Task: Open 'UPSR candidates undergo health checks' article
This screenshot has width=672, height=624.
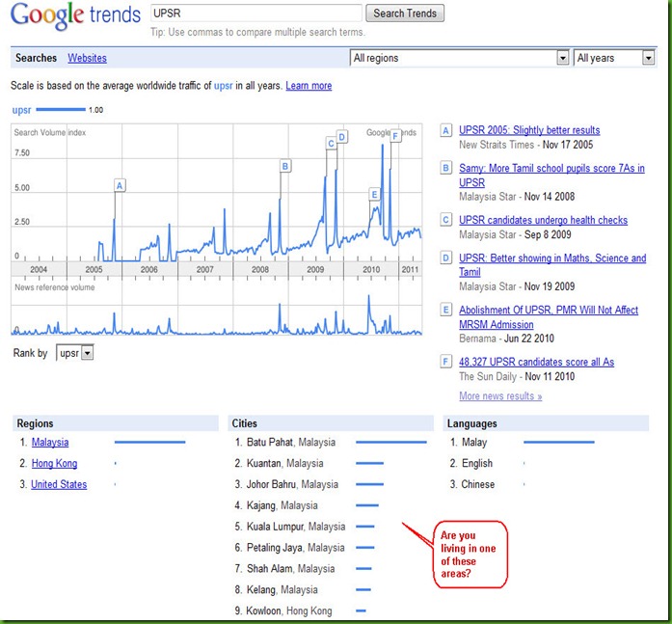Action: coord(543,220)
